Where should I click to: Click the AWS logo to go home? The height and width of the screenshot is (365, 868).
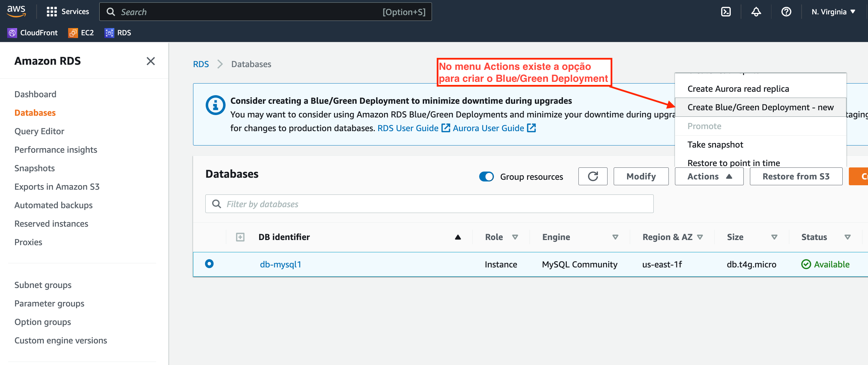(16, 11)
